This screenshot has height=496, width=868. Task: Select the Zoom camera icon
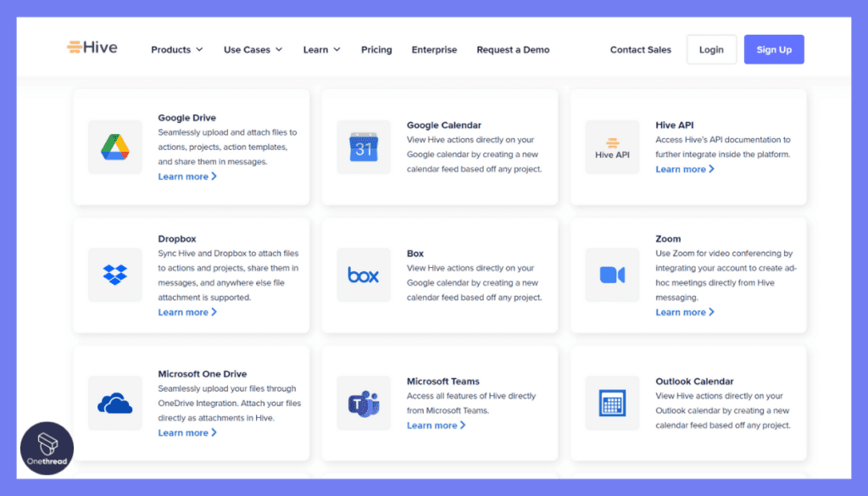pyautogui.click(x=612, y=275)
